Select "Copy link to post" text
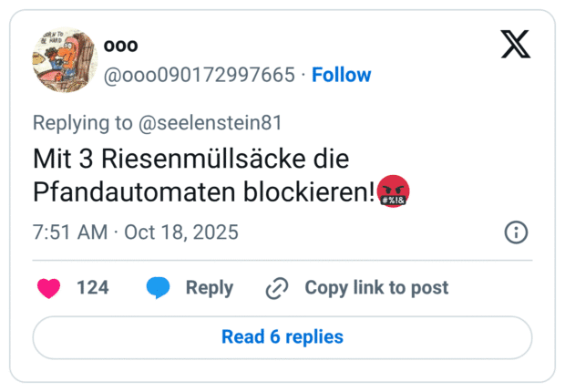 pos(376,288)
